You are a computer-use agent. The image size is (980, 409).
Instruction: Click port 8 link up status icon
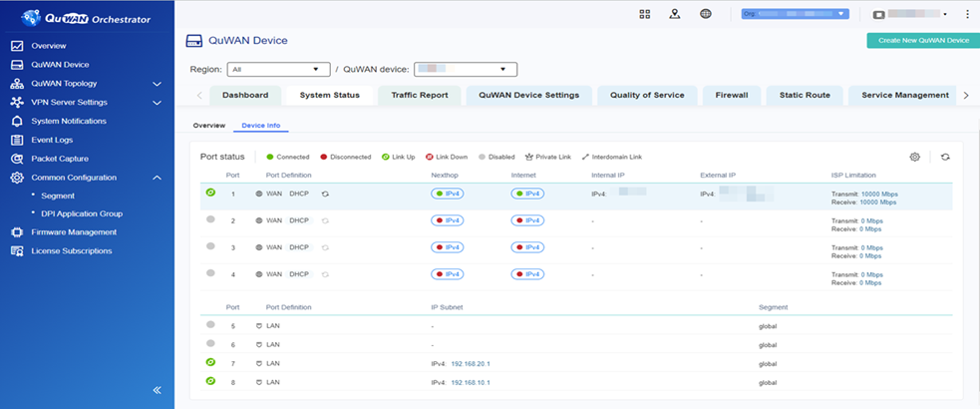pos(210,380)
